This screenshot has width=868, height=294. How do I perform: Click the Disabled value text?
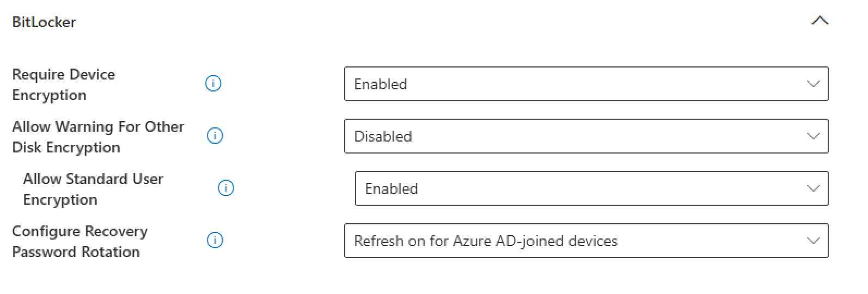coord(383,136)
